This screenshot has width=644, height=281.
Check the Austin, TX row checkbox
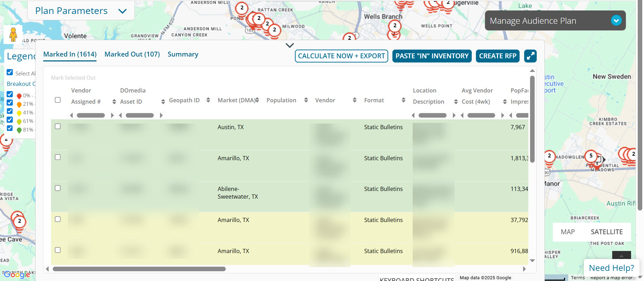[x=58, y=126]
